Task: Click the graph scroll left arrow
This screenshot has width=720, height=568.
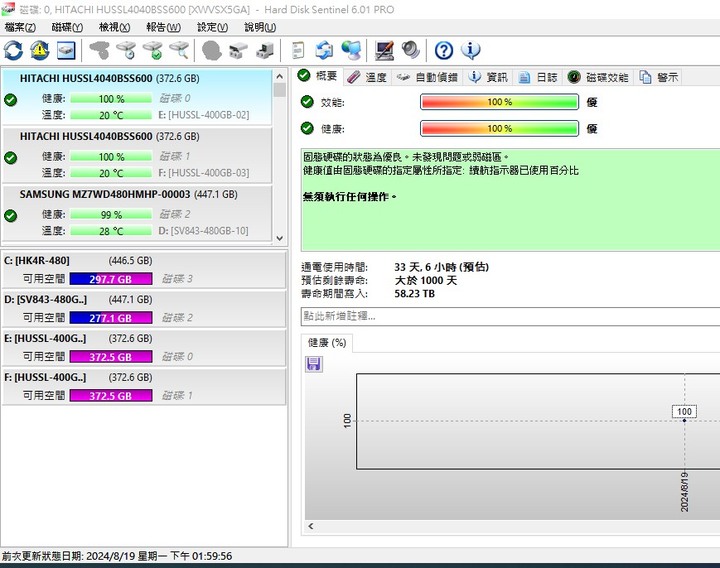Action: (311, 526)
